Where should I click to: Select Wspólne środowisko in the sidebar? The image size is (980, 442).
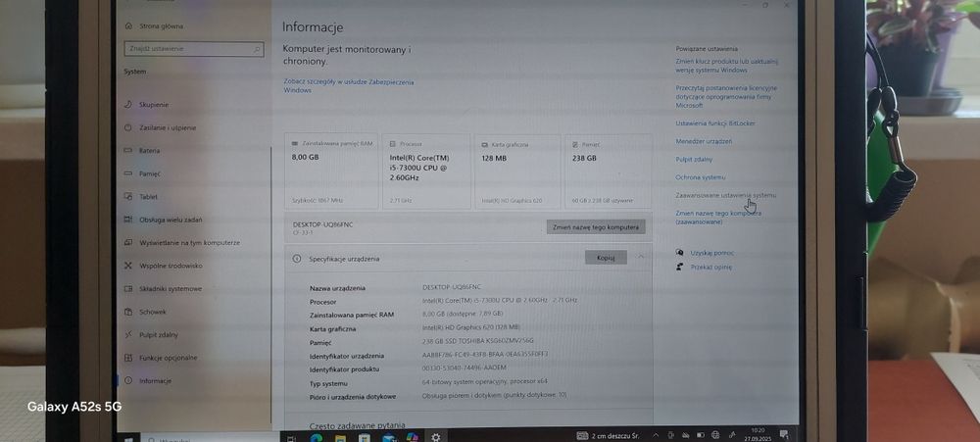point(171,266)
